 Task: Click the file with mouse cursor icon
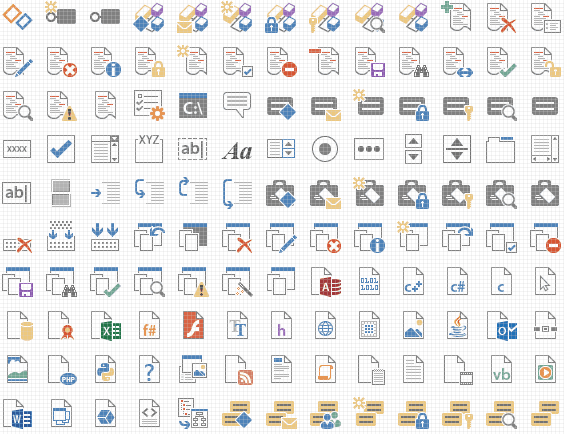click(x=545, y=281)
